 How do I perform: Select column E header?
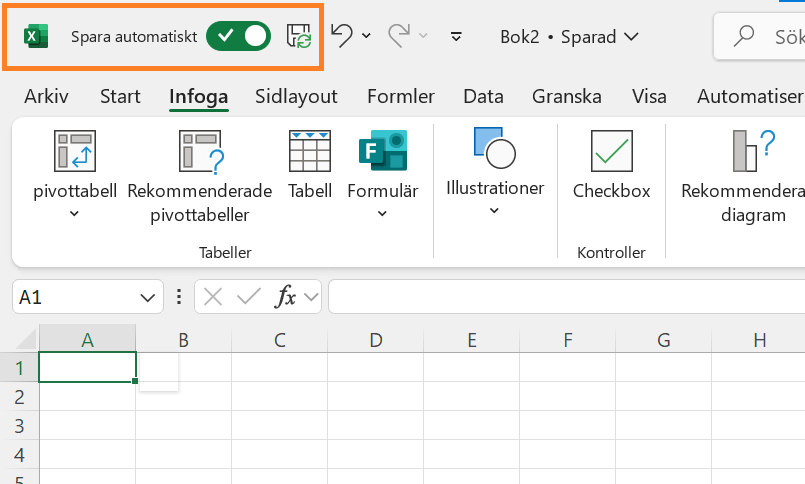click(472, 339)
